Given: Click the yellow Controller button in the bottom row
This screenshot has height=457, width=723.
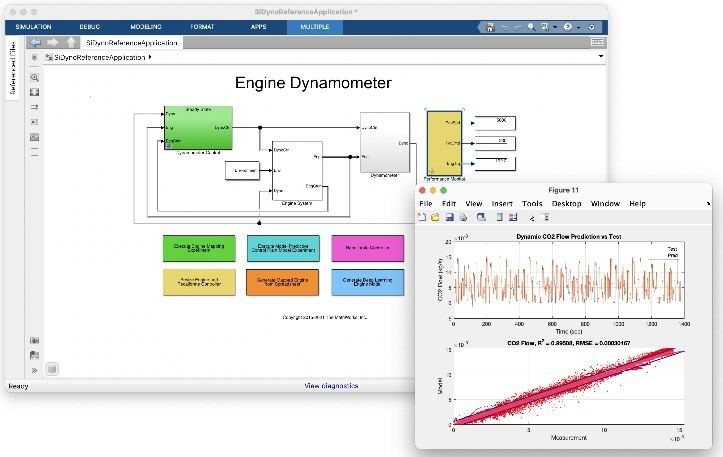Looking at the screenshot, I should click(x=199, y=282).
